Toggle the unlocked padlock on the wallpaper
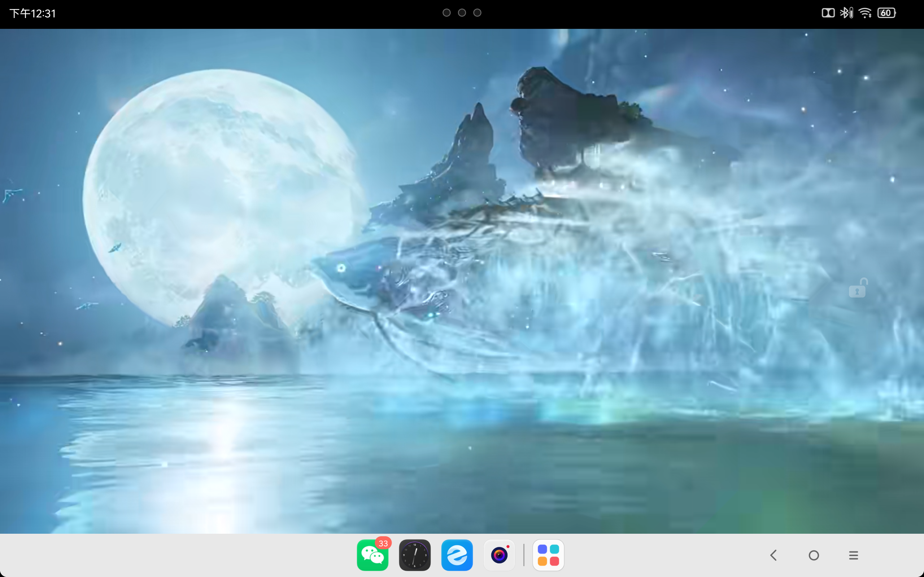Image resolution: width=924 pixels, height=577 pixels. 858,288
